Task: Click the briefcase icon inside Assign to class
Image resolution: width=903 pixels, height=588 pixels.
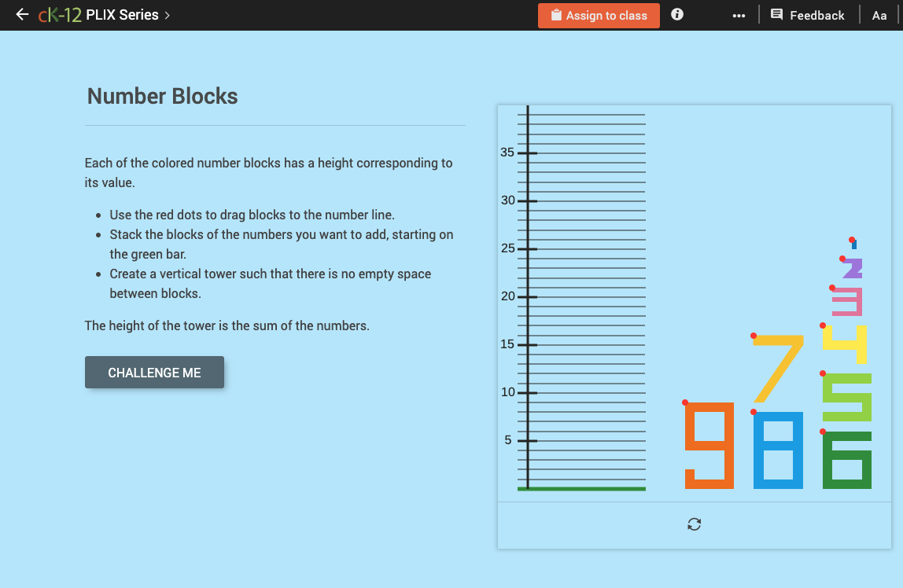Action: [x=557, y=15]
